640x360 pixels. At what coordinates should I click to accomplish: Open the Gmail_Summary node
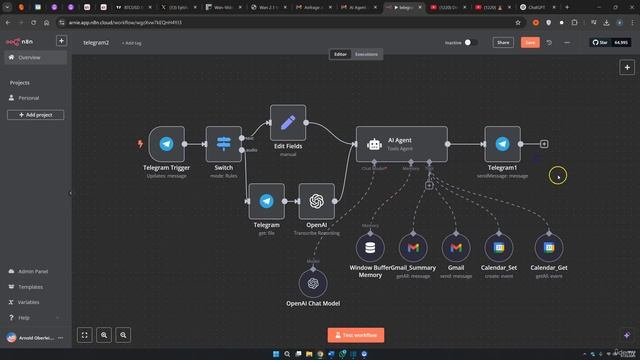(413, 247)
